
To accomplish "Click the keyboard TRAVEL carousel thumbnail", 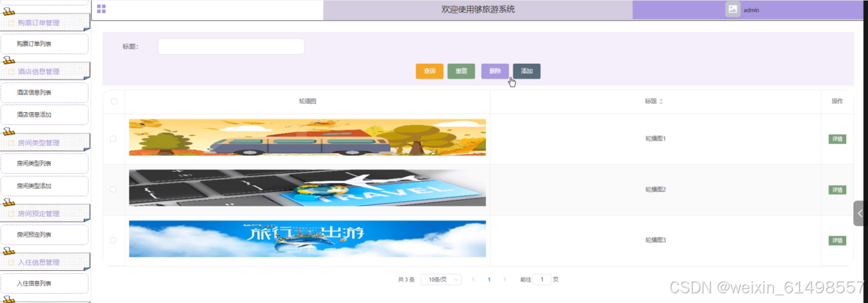I will point(308,188).
